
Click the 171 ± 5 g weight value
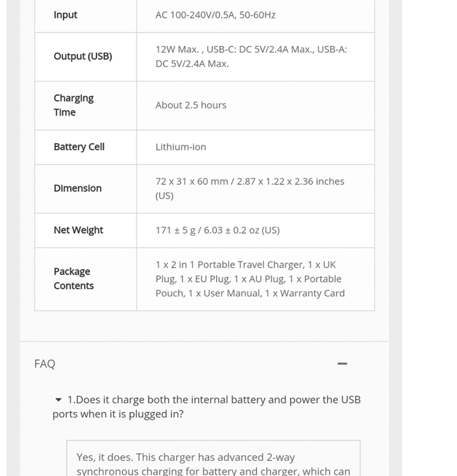pyautogui.click(x=218, y=230)
